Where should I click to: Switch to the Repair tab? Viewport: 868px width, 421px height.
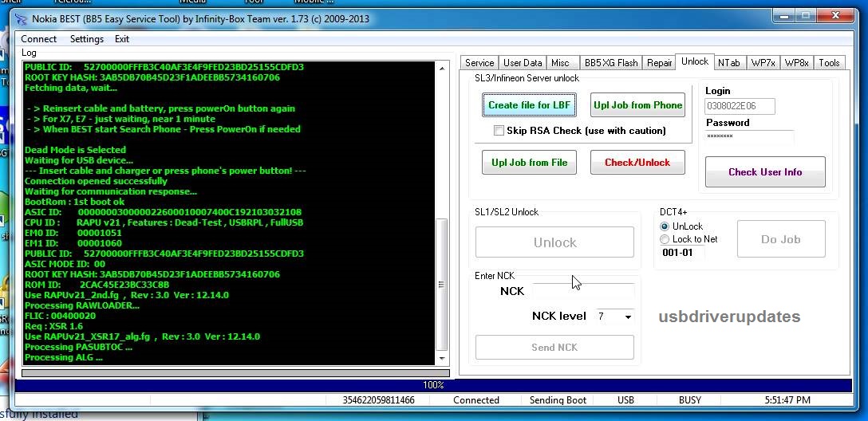pyautogui.click(x=659, y=62)
